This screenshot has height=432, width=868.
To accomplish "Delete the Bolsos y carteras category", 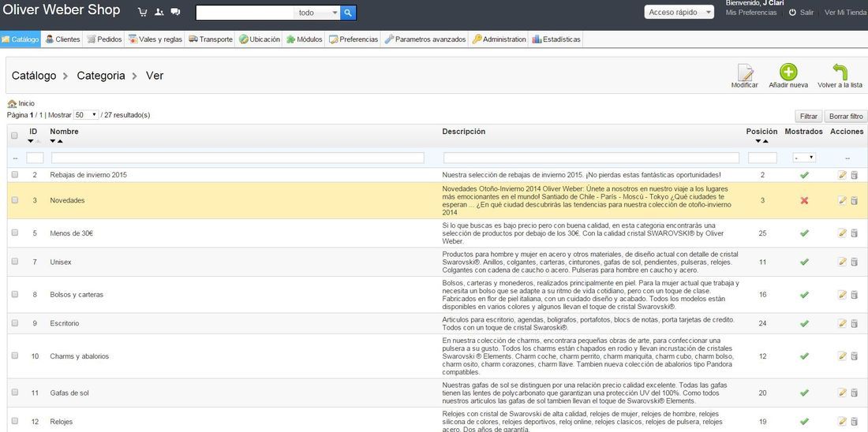I will [854, 295].
